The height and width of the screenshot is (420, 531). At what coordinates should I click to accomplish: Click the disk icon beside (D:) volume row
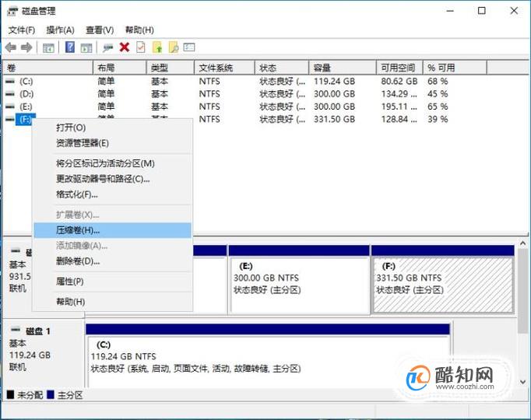(10, 93)
